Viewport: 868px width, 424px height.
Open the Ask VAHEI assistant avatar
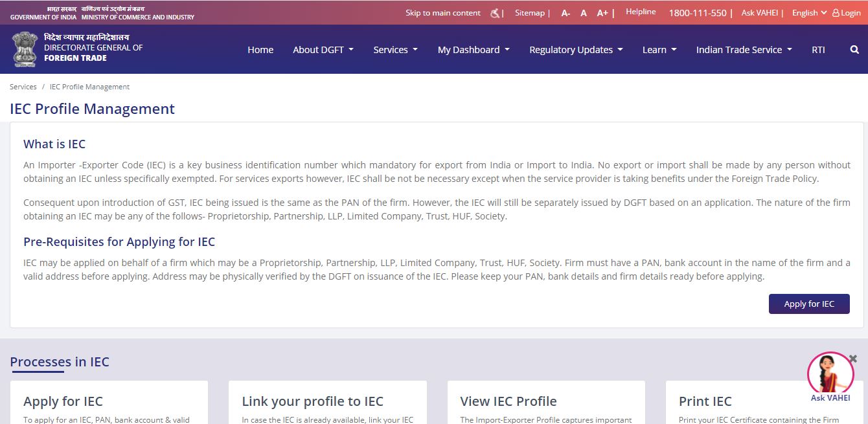pos(830,373)
